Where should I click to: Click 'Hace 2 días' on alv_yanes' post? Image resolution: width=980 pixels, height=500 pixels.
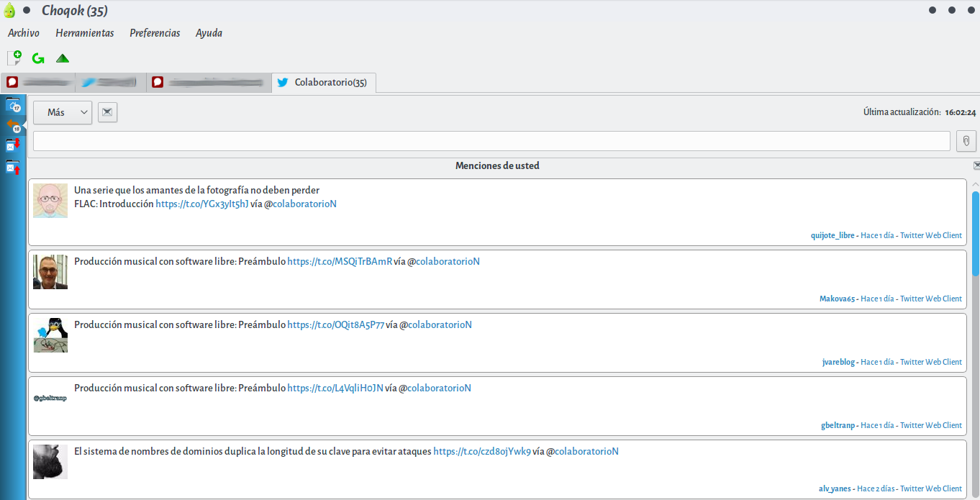pos(876,488)
